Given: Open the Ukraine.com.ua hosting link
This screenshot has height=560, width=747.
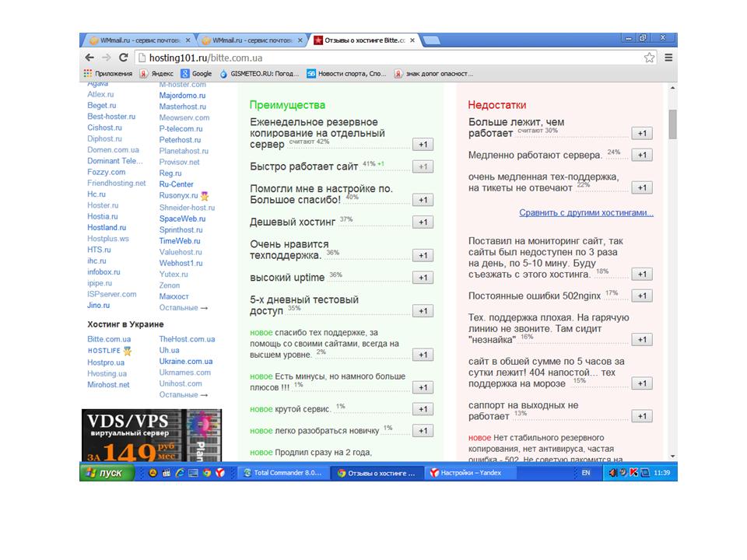Looking at the screenshot, I should click(x=186, y=362).
